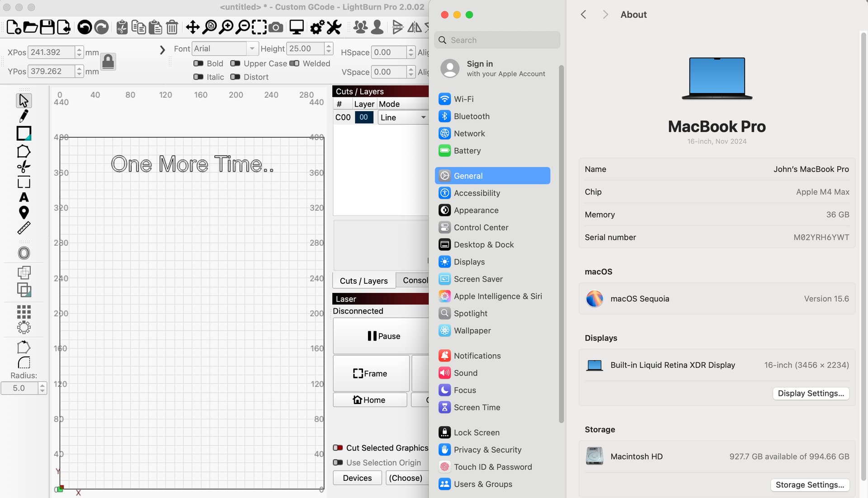Open Displays in the settings sidebar

469,262
